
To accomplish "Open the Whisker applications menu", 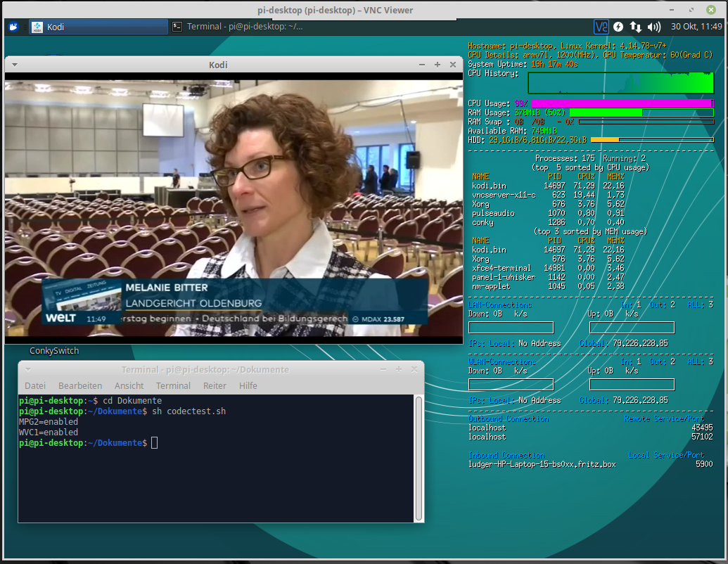I will click(x=13, y=27).
